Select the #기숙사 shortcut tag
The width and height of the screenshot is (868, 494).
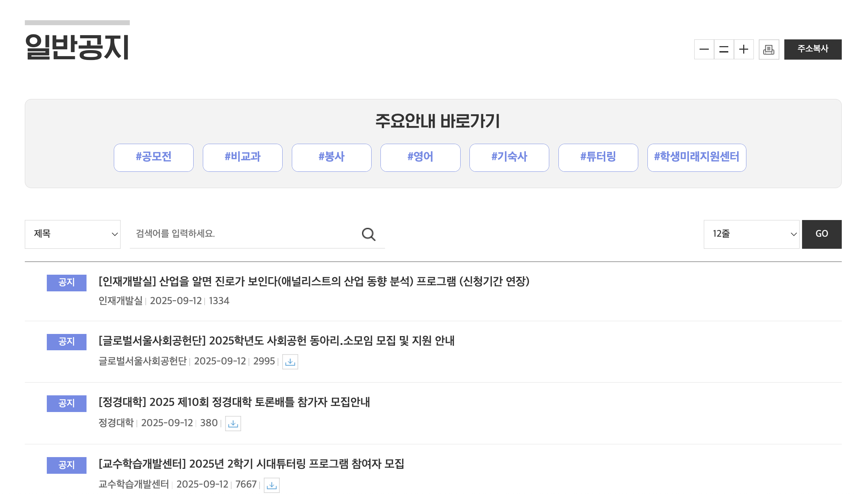click(x=509, y=158)
